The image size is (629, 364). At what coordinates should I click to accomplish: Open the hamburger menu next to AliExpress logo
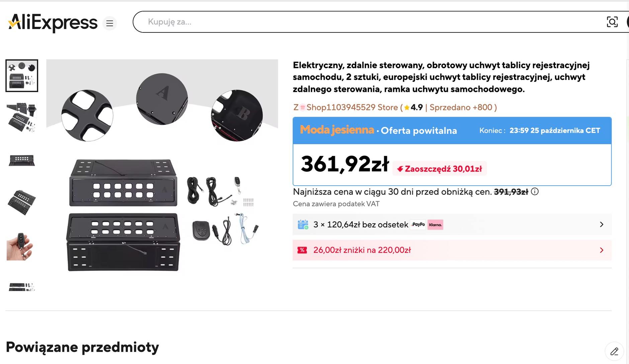tap(110, 23)
